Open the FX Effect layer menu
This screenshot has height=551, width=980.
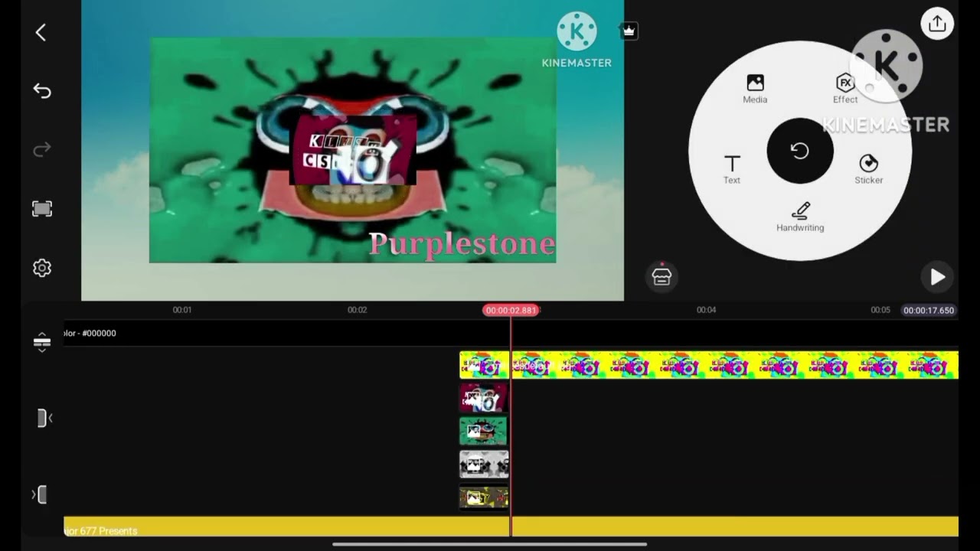pos(845,89)
